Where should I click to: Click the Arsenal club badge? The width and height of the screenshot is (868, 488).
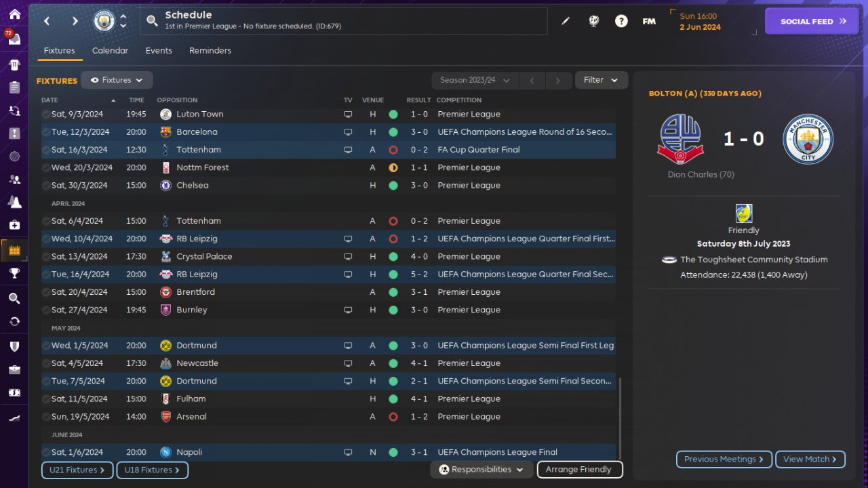click(165, 417)
